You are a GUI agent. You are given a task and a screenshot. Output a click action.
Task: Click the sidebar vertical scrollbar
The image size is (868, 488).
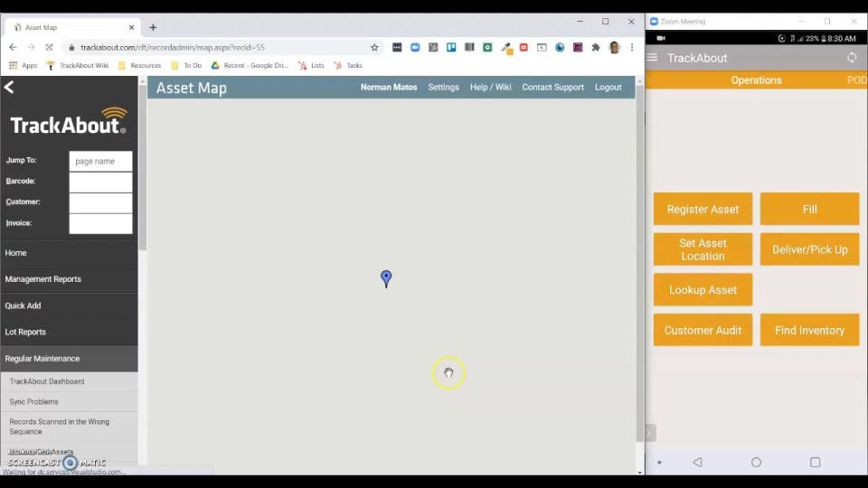142,166
